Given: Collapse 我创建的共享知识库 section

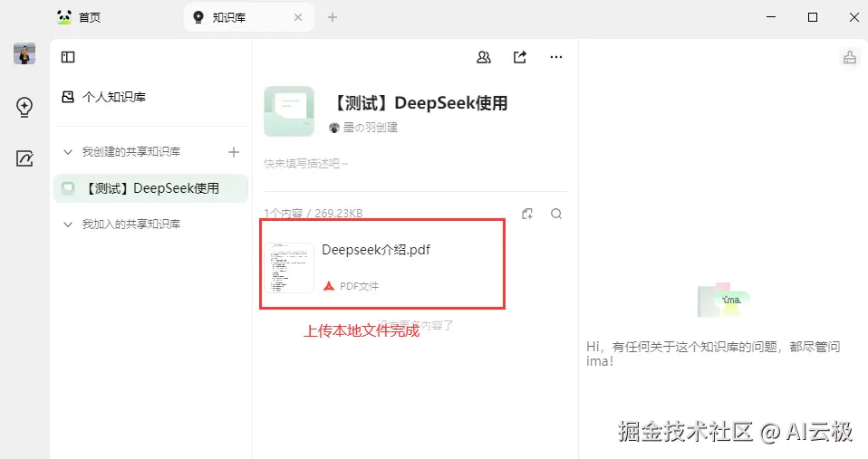Looking at the screenshot, I should click(x=68, y=151).
